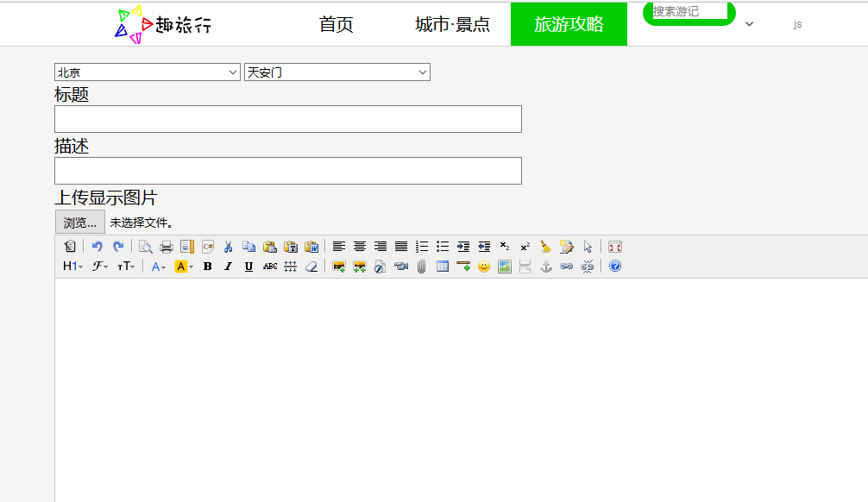Cut selection with the scissors icon
The height and width of the screenshot is (502, 868).
click(228, 247)
